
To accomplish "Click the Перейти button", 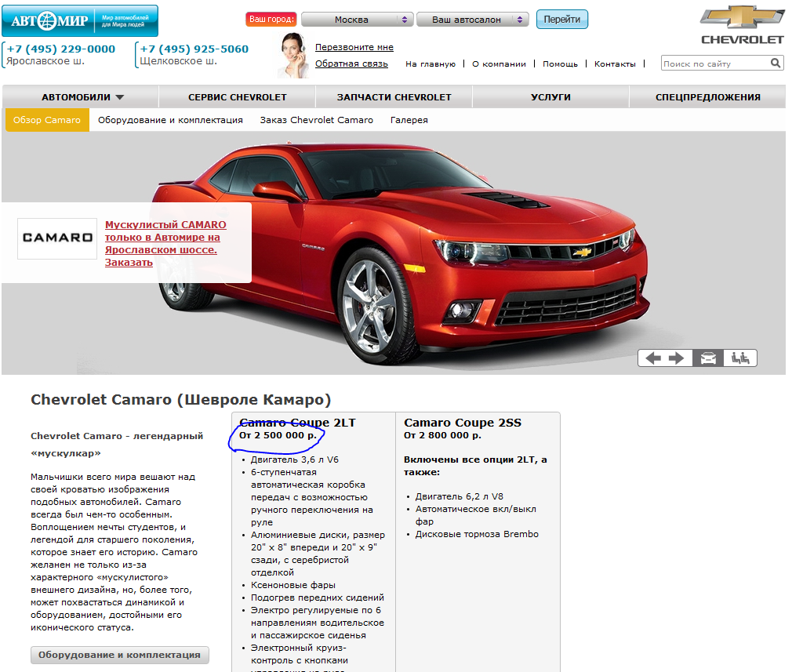I will 561,19.
